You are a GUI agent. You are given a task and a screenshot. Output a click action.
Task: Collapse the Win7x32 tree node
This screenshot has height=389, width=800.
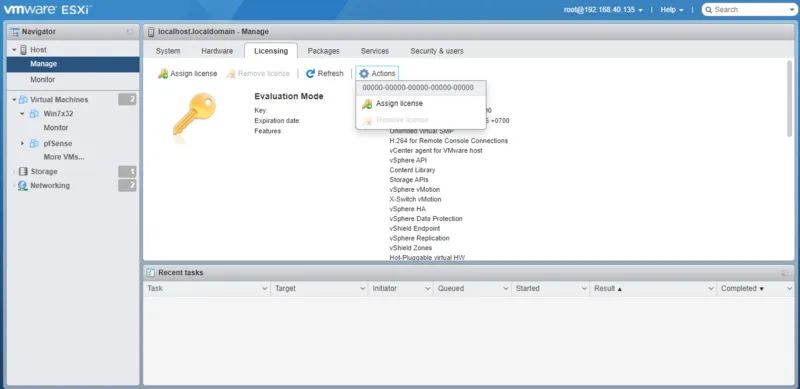[22, 114]
